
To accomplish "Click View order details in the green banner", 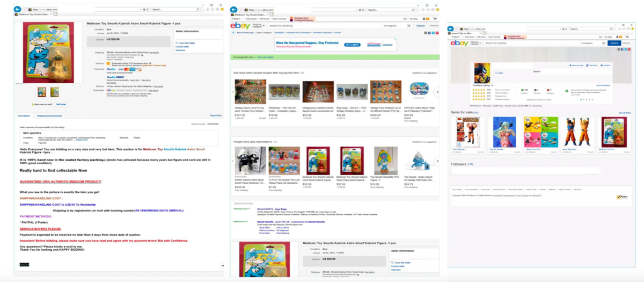I will (265, 56).
